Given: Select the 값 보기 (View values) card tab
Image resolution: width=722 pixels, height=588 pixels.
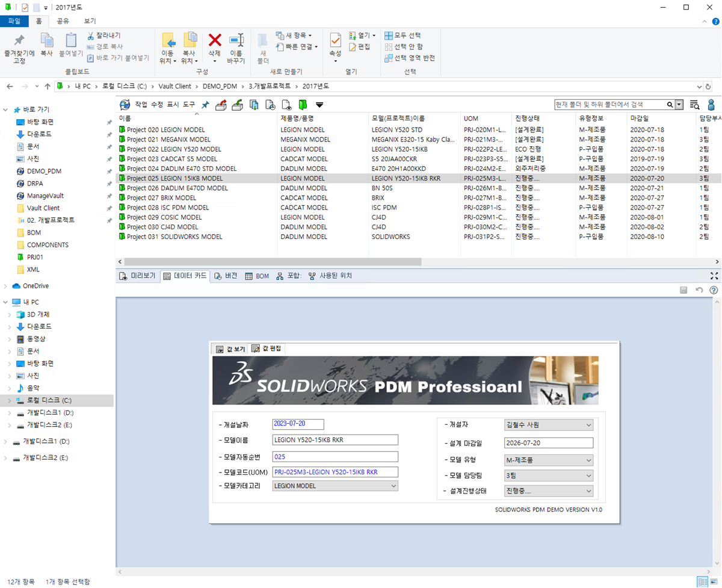Looking at the screenshot, I should (230, 349).
